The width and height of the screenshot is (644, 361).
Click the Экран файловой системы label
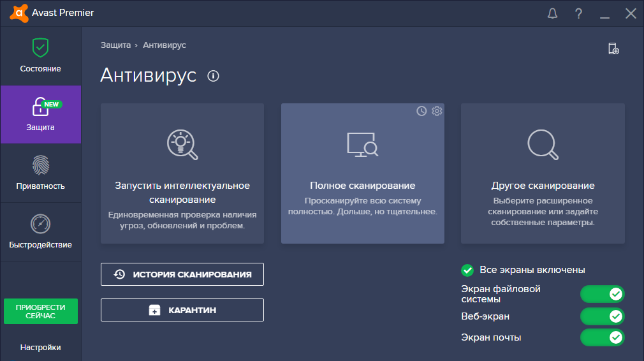[x=501, y=294]
